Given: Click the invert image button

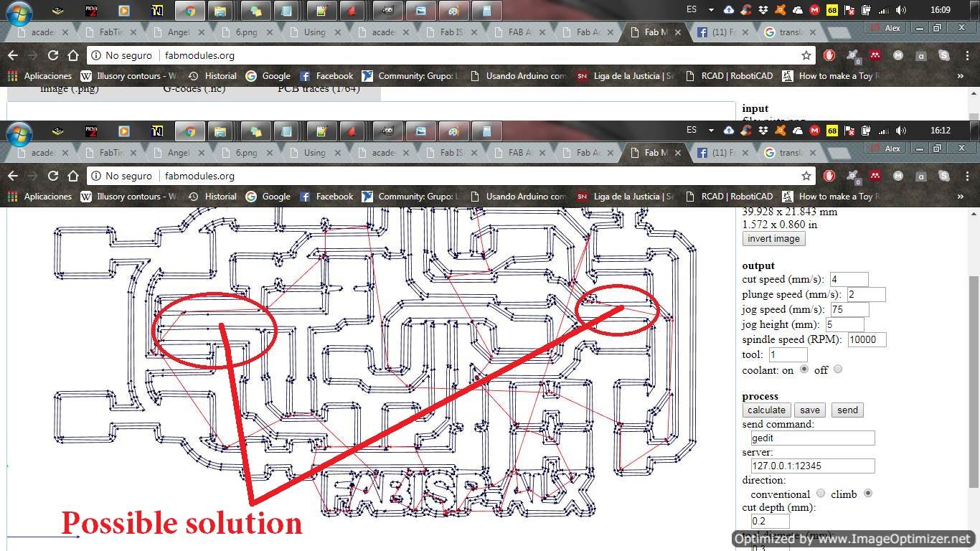Looking at the screenshot, I should click(x=773, y=239).
